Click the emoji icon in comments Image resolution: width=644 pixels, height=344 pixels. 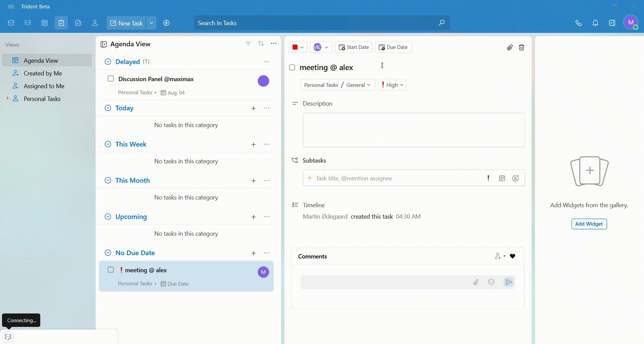(491, 282)
